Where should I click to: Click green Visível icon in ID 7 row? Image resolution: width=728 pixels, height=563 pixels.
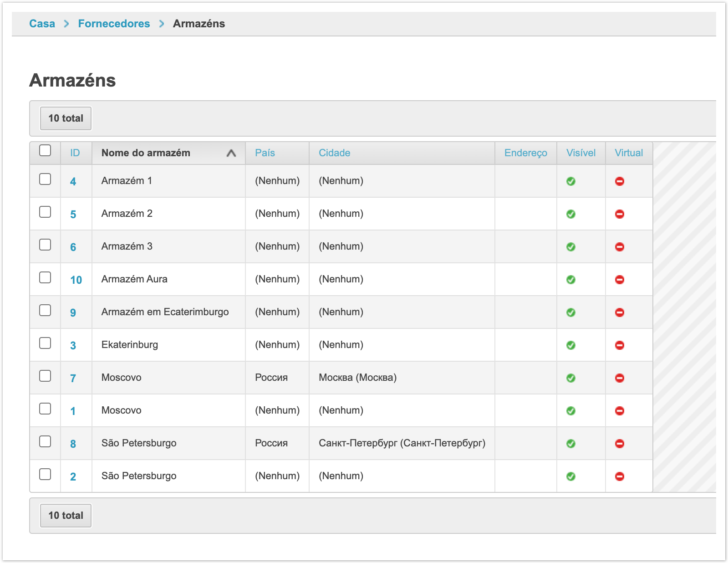[x=570, y=378]
